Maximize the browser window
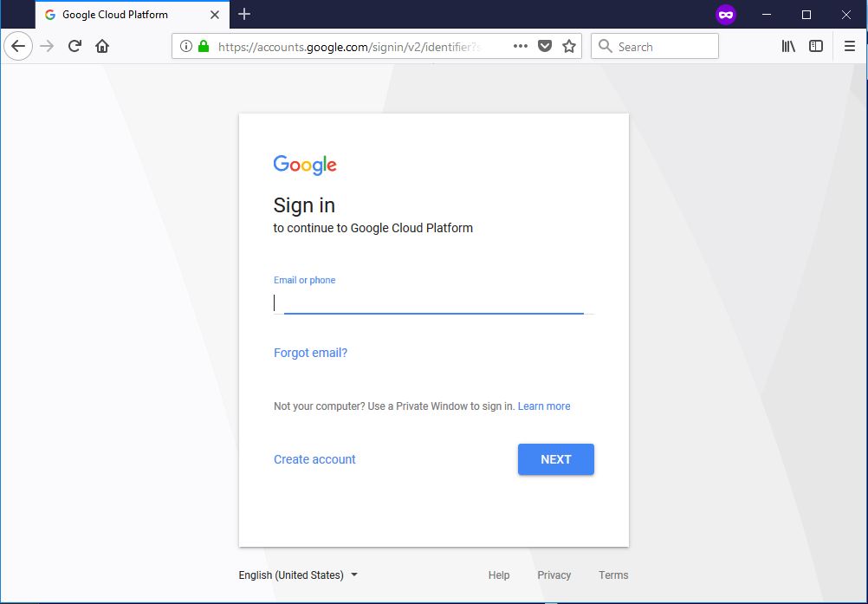Image resolution: width=868 pixels, height=604 pixels. coord(806,15)
